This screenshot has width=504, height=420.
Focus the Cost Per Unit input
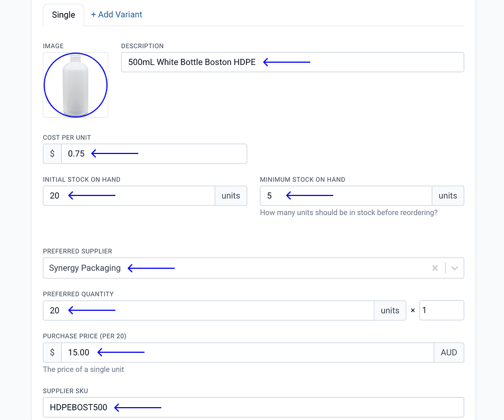154,153
